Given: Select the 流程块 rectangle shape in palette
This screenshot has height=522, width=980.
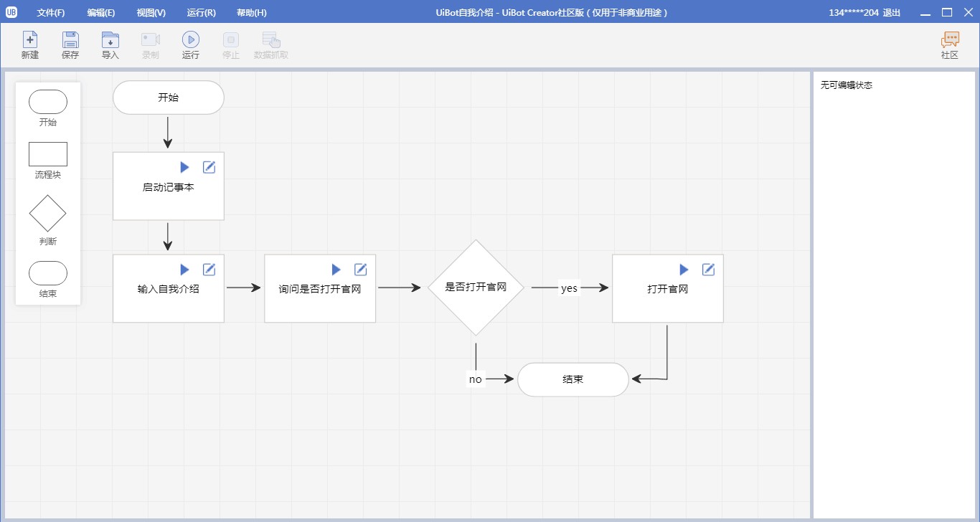Looking at the screenshot, I should (x=48, y=154).
